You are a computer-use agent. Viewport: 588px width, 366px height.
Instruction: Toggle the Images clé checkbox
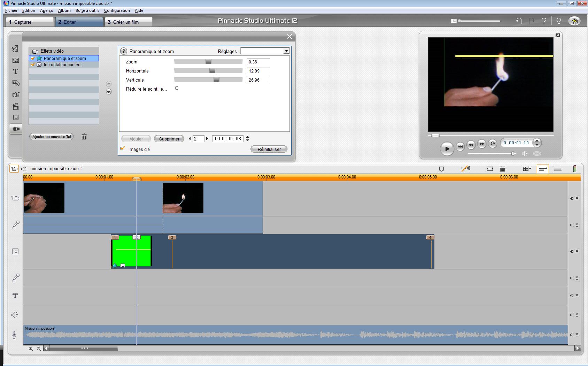pos(122,149)
